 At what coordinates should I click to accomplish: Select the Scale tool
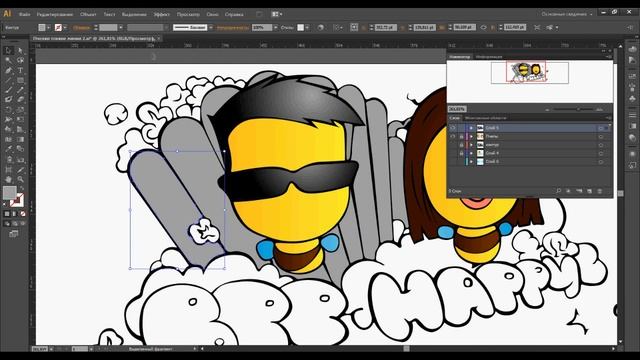click(20, 109)
